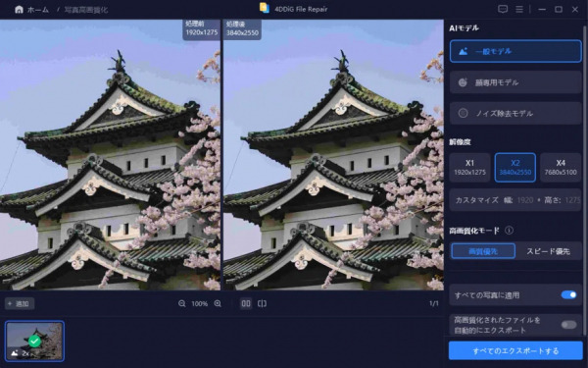Zoom in the preview image
Image resolution: width=588 pixels, height=368 pixels.
[218, 303]
